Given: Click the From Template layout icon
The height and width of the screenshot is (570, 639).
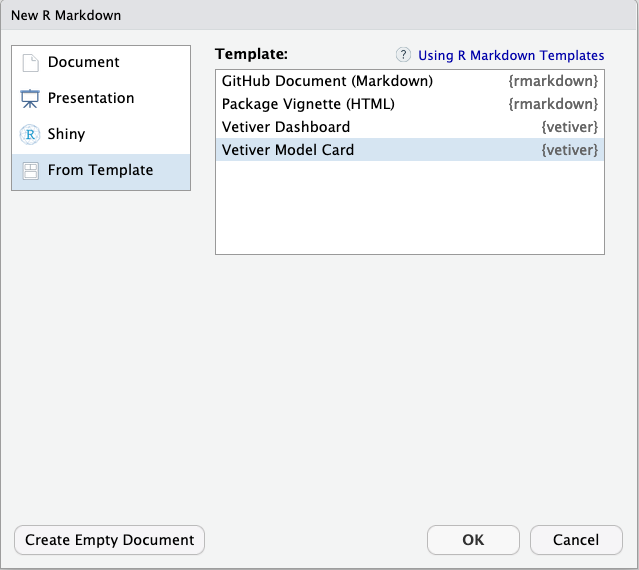Looking at the screenshot, I should (x=31, y=171).
